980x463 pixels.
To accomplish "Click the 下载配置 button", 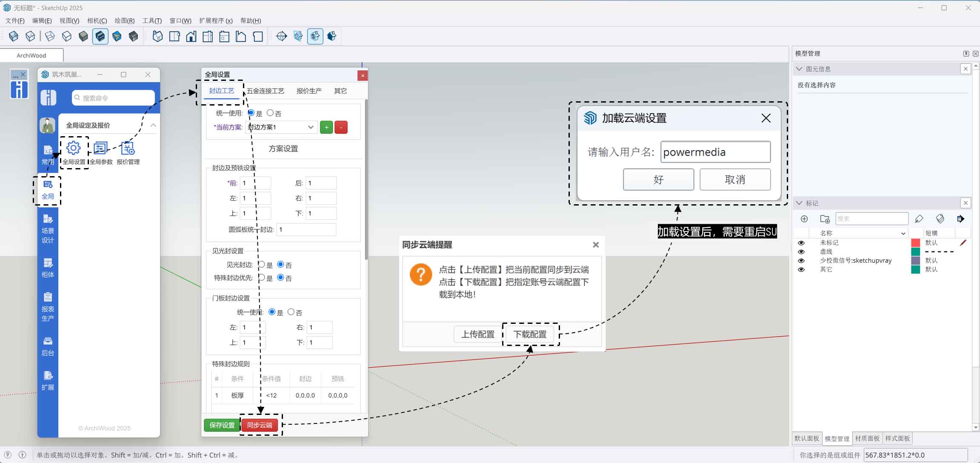I will [530, 334].
